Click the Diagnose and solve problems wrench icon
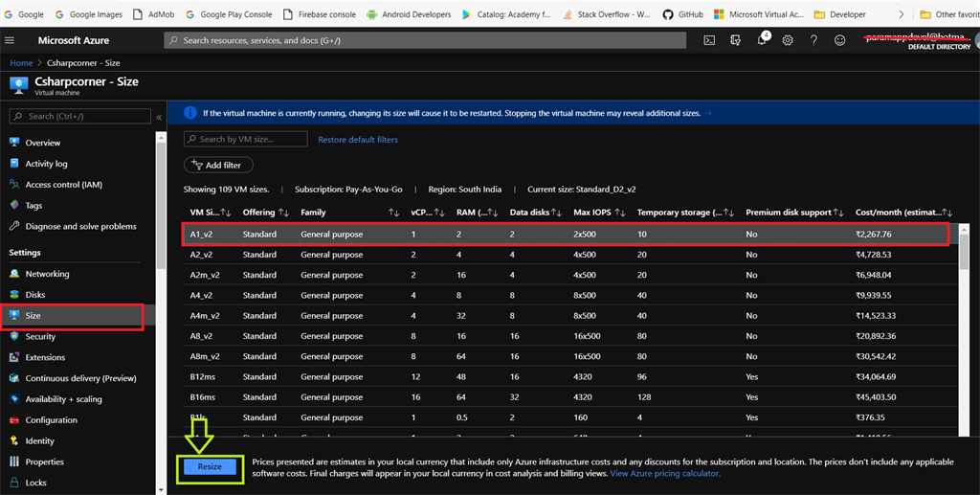Screen dimensions: 980x495 (x=14, y=226)
